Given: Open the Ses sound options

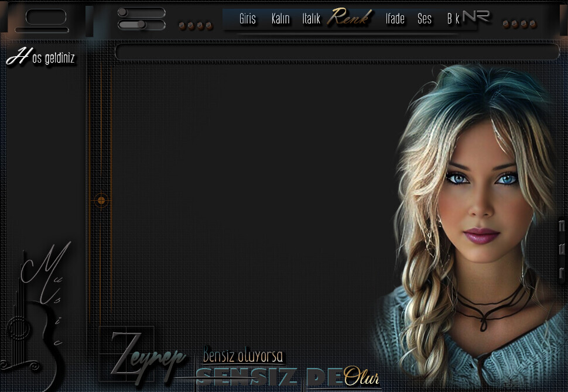Looking at the screenshot, I should pyautogui.click(x=425, y=19).
